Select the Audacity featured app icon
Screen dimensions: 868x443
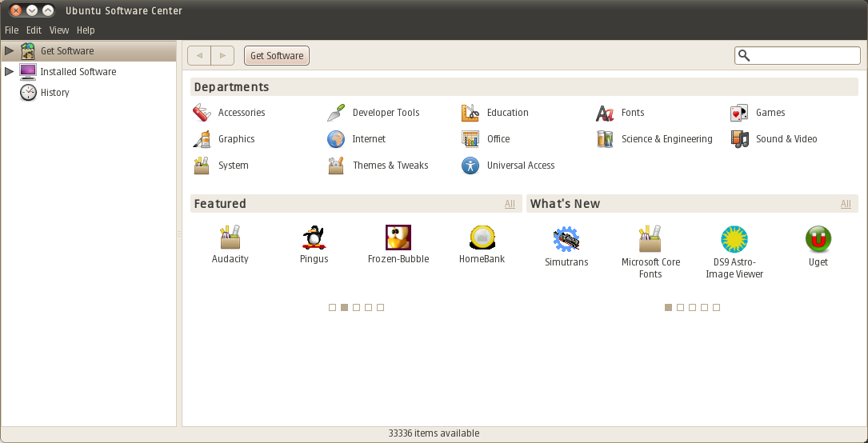pos(230,237)
